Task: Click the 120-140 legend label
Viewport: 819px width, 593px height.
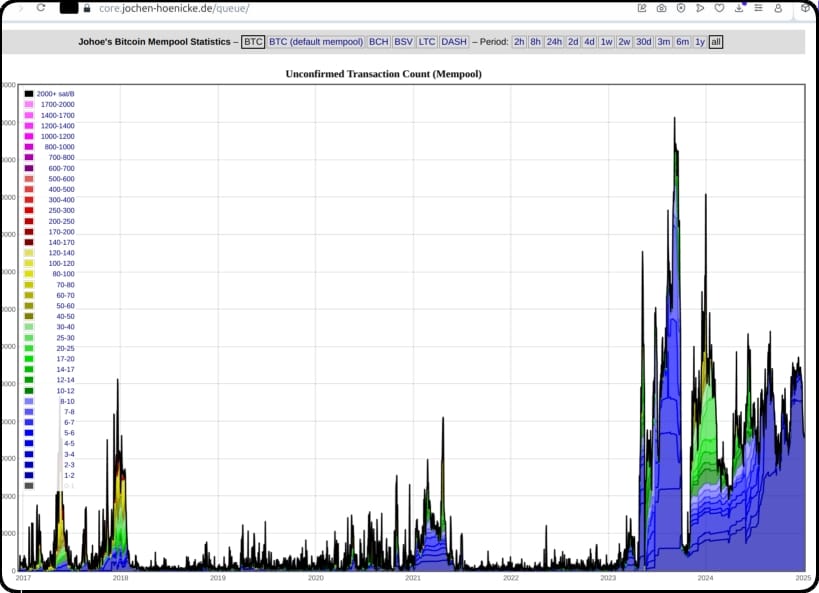Action: click(62, 253)
